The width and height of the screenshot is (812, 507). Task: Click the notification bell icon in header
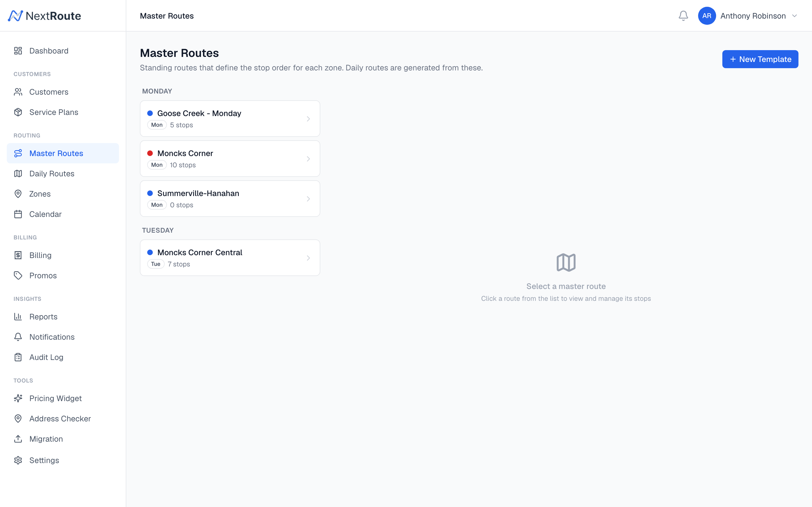tap(683, 16)
